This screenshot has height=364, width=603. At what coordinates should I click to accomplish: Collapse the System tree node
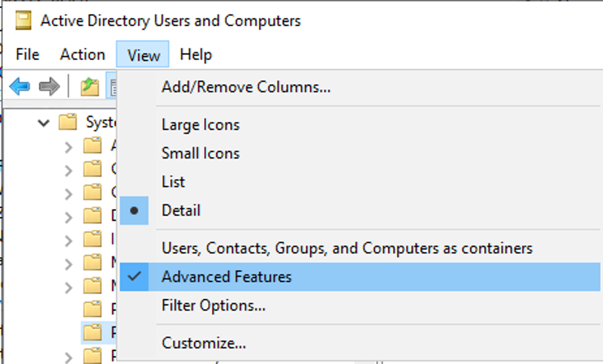coord(44,123)
